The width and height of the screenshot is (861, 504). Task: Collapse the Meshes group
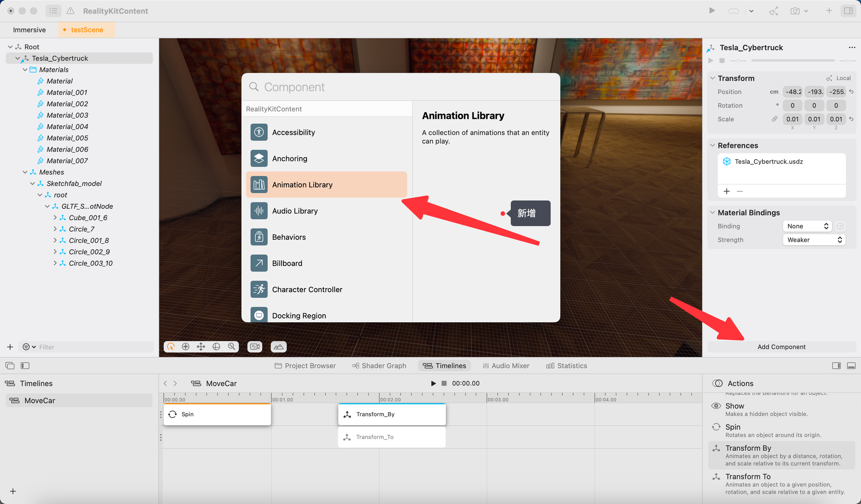pyautogui.click(x=25, y=172)
